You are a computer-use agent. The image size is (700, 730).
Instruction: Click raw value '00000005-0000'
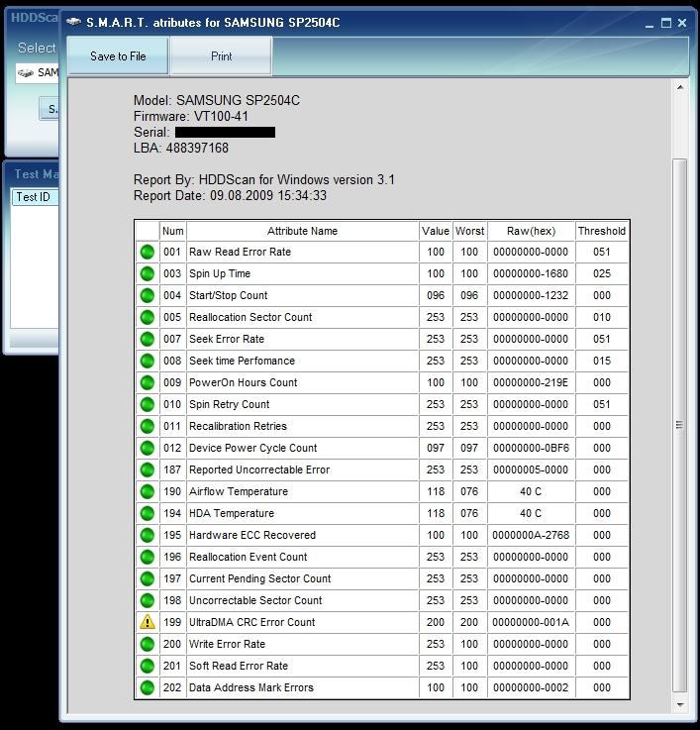[531, 469]
